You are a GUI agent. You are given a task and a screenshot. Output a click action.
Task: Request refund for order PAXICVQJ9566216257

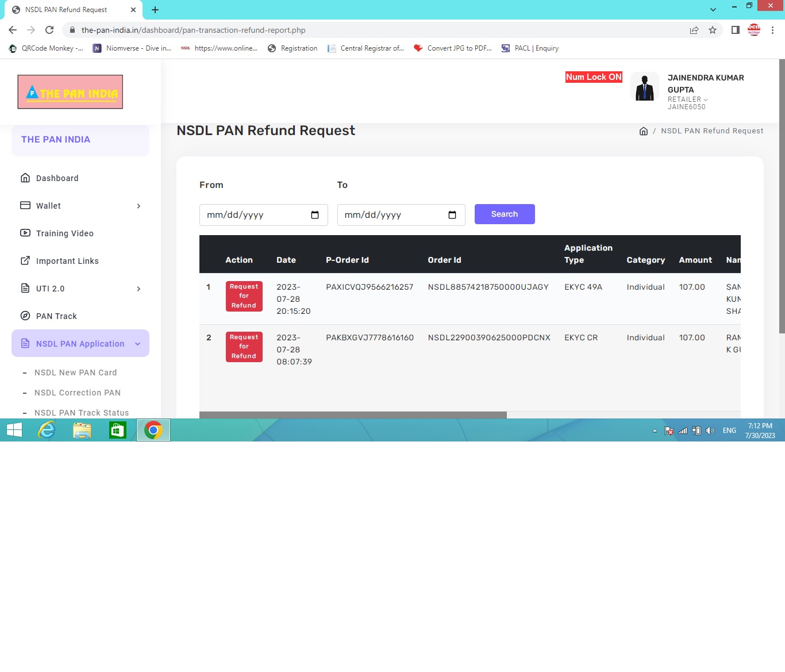coord(244,296)
